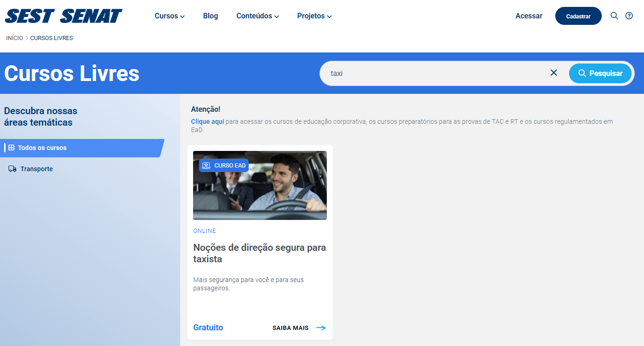Click the Cadastrar button

578,16
